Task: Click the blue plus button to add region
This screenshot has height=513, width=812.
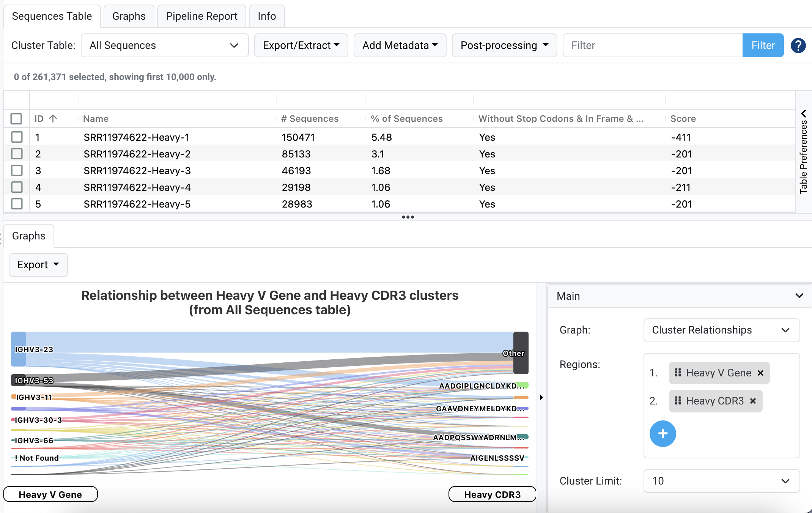Action: [x=663, y=433]
